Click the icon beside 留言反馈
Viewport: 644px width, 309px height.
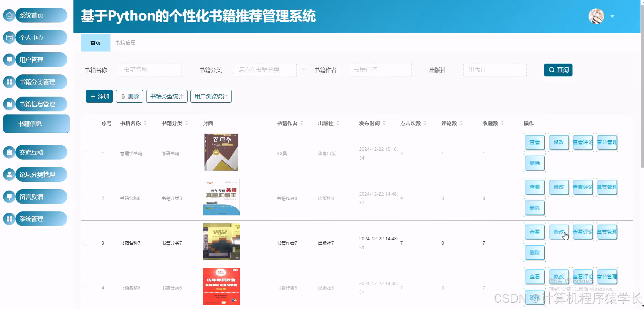point(9,197)
